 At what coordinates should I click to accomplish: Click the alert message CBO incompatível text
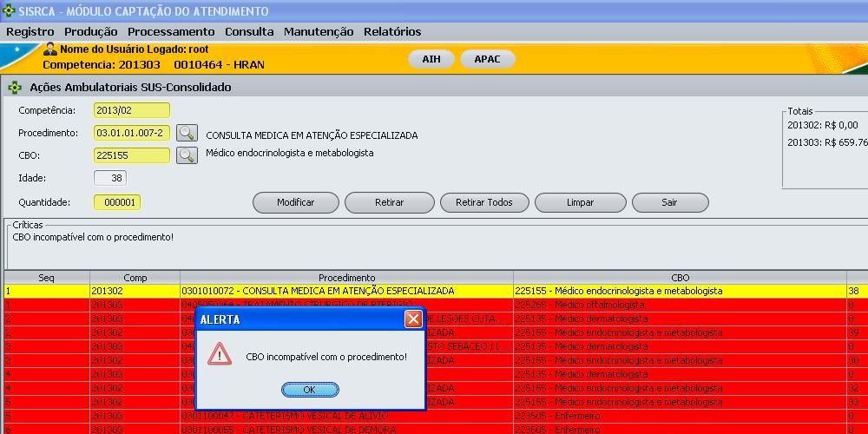(x=326, y=357)
